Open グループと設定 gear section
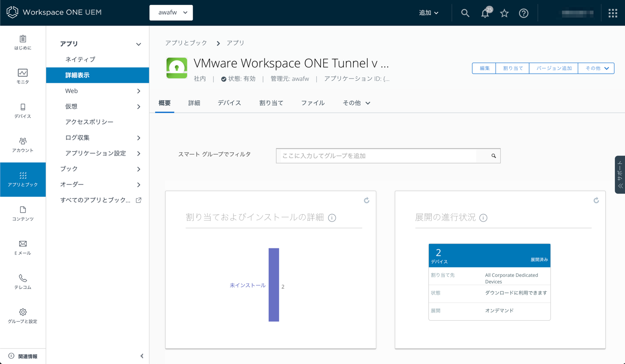Image resolution: width=625 pixels, height=364 pixels. (x=23, y=316)
